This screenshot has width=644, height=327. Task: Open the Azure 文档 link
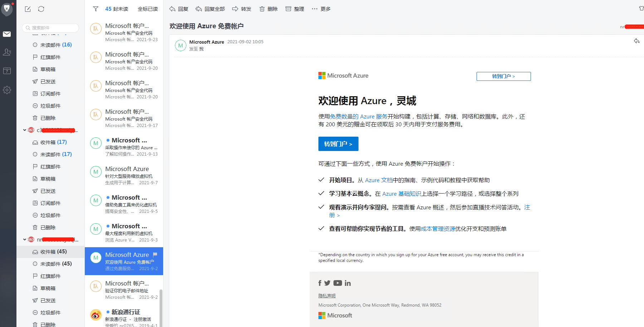point(379,180)
